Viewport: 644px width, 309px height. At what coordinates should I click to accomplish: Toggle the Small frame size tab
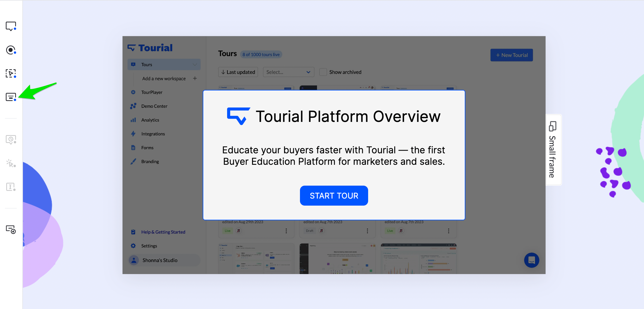[x=553, y=150]
